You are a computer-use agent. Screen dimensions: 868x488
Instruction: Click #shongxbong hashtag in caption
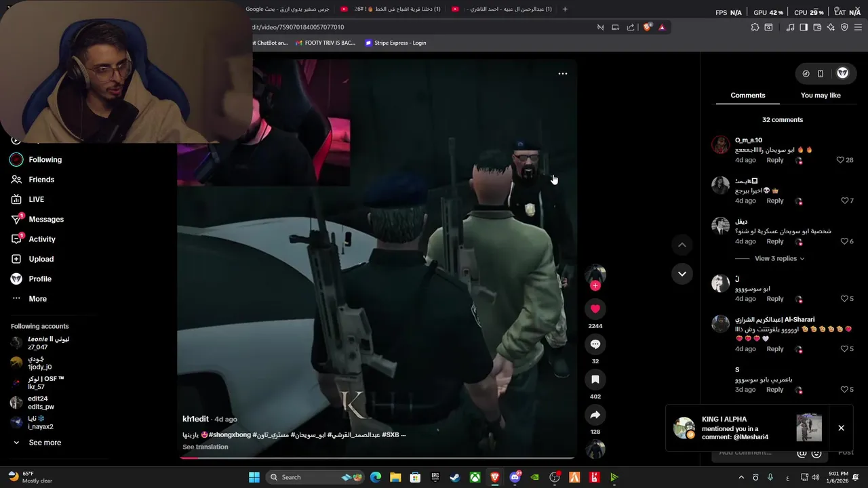tap(230, 434)
